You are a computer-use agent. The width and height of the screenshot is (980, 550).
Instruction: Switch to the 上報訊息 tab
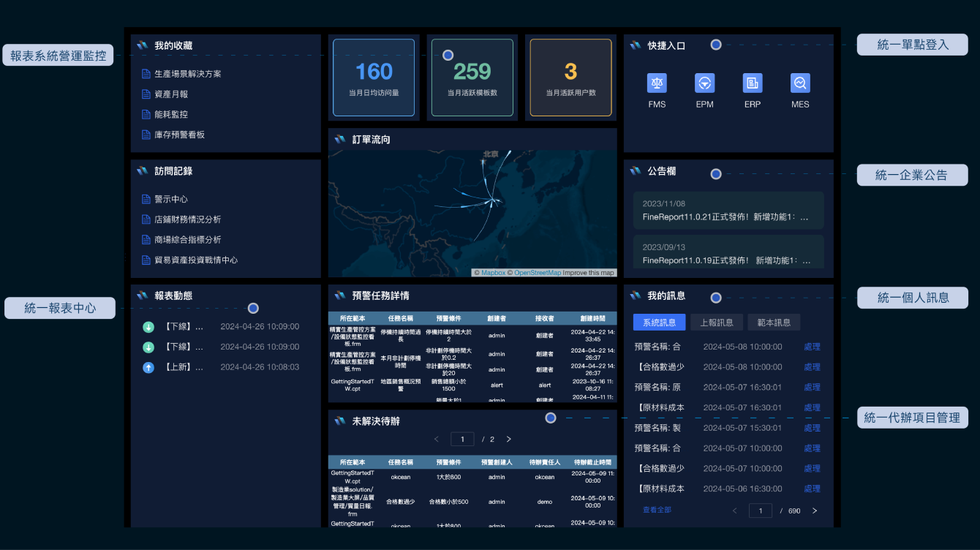[717, 323]
